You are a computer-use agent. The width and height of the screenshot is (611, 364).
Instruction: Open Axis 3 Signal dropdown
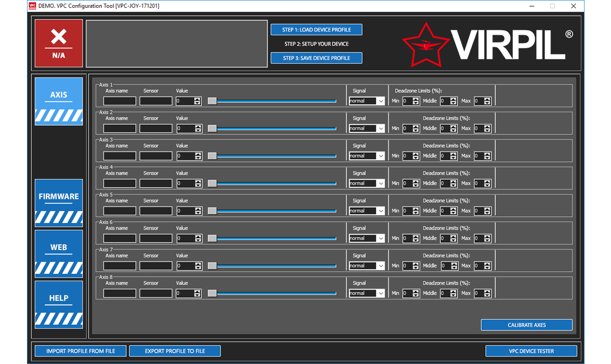click(367, 156)
